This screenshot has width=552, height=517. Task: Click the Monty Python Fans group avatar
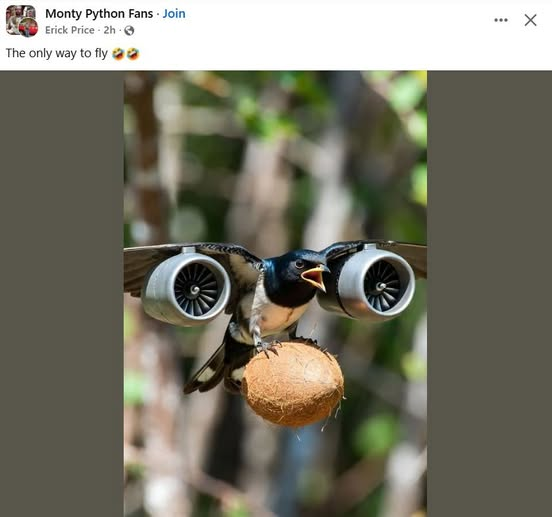coord(18,18)
